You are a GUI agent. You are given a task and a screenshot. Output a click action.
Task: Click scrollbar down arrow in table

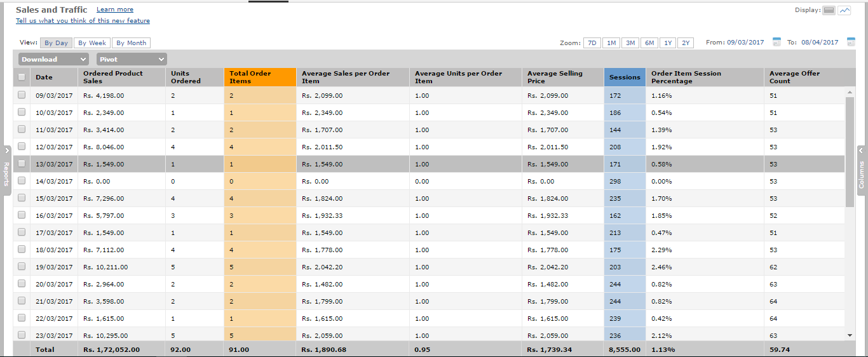click(x=850, y=335)
